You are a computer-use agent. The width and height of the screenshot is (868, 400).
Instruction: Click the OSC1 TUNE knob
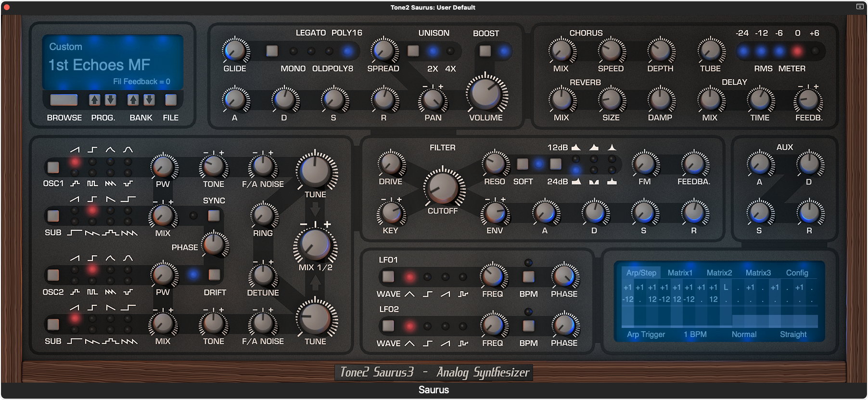pos(316,170)
